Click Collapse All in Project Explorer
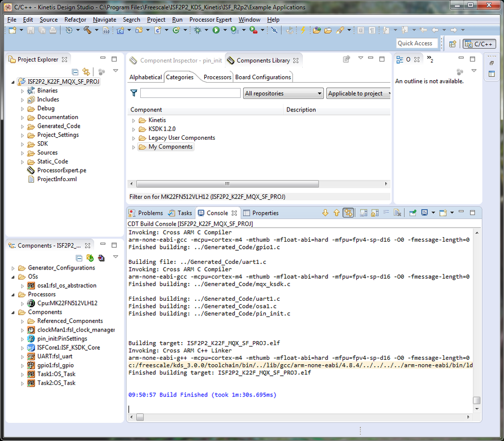 tap(75, 72)
